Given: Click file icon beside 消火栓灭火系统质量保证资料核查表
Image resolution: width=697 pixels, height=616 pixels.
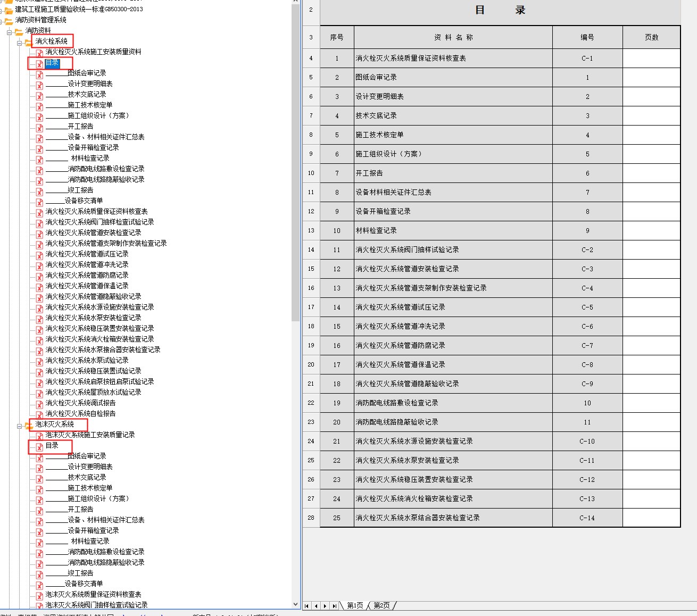Looking at the screenshot, I should pos(39,212).
